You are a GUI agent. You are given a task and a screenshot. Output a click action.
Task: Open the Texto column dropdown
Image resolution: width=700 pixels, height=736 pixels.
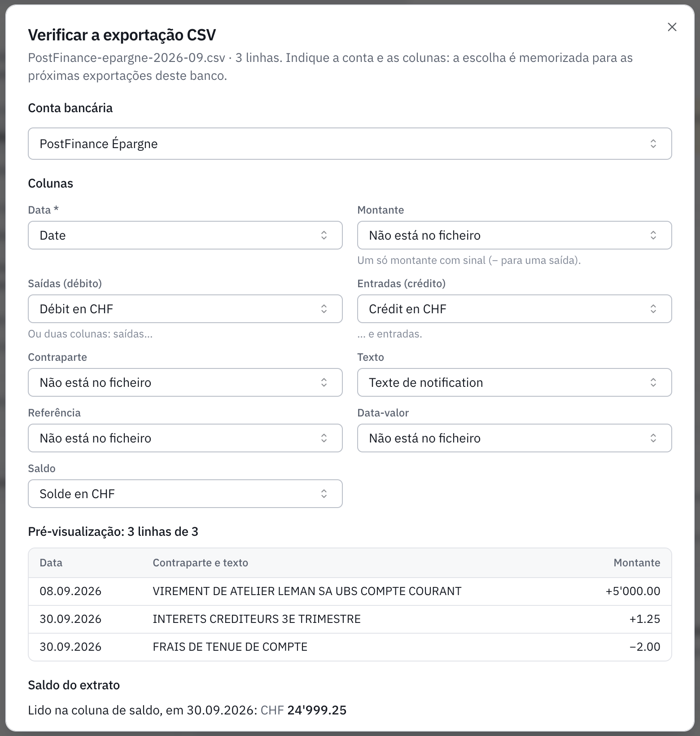514,382
